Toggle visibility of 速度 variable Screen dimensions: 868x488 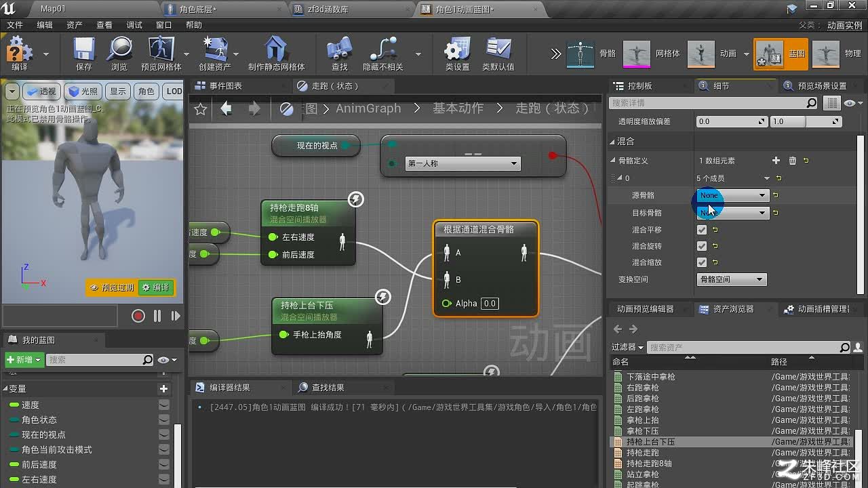[163, 405]
